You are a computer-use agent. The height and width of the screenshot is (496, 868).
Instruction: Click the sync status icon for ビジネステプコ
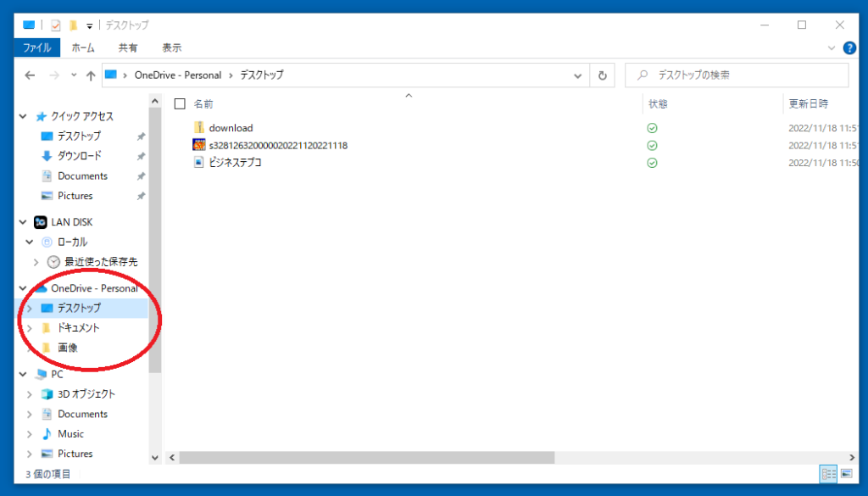pos(652,164)
